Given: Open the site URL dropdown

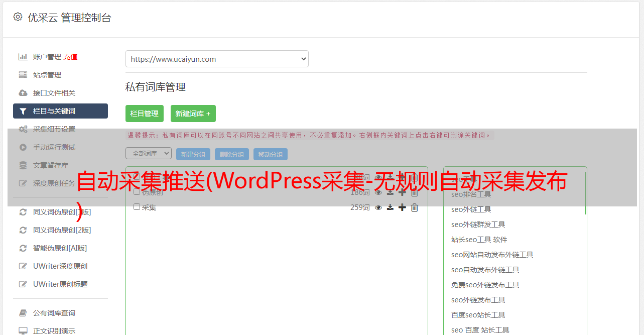Looking at the screenshot, I should (x=217, y=59).
